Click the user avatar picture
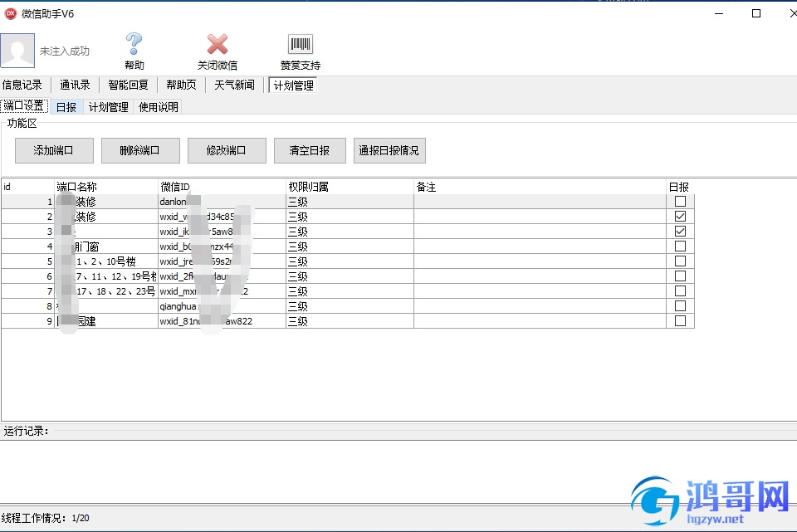Screen dimensions: 797x532 click(17, 51)
